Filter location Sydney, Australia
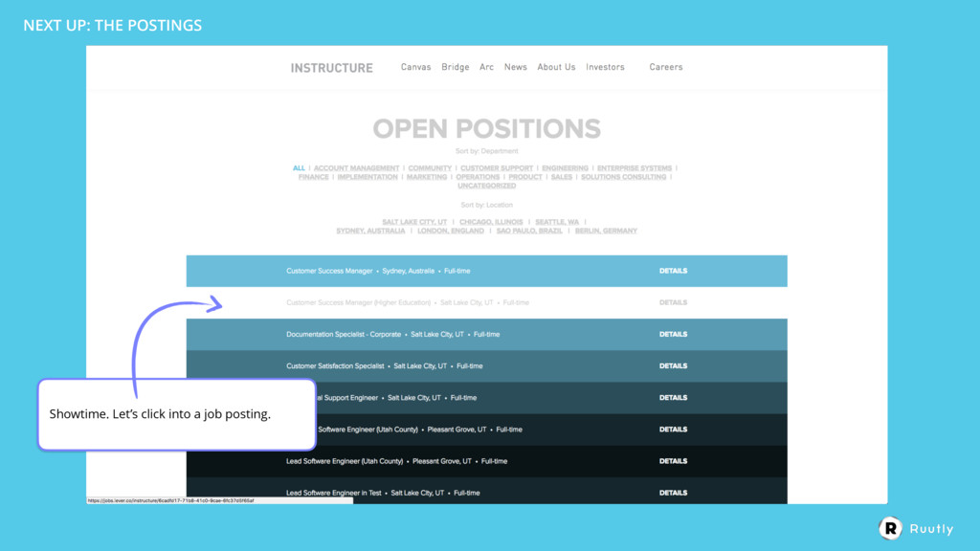 (x=370, y=231)
